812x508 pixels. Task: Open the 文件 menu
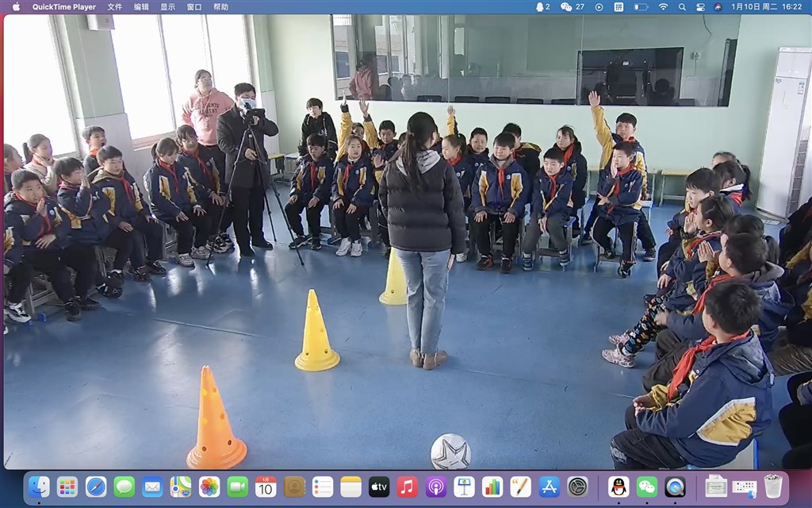(114, 6)
